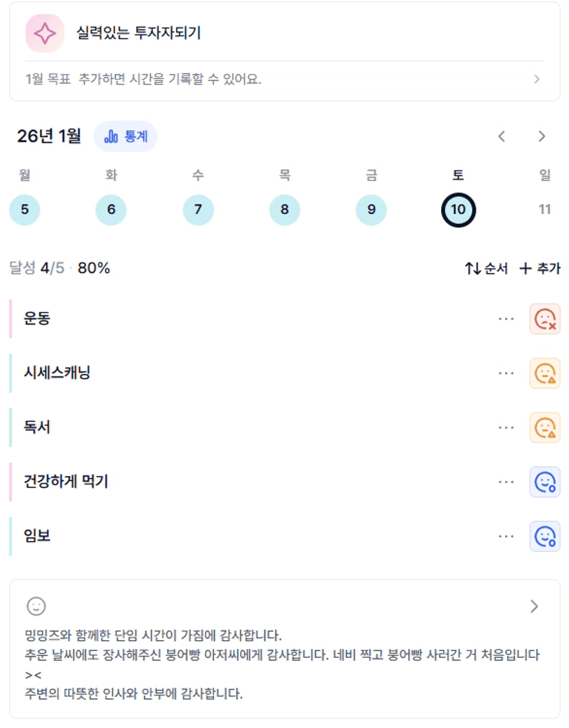This screenshot has width=569, height=728.
Task: Toggle the 건강하게 먹기 status face icon
Action: (545, 482)
